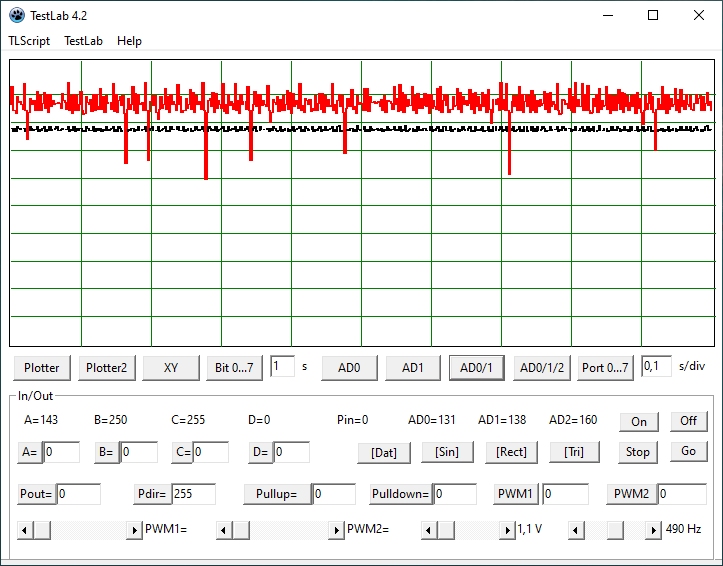Switch output Off
The image size is (723, 566).
point(688,421)
